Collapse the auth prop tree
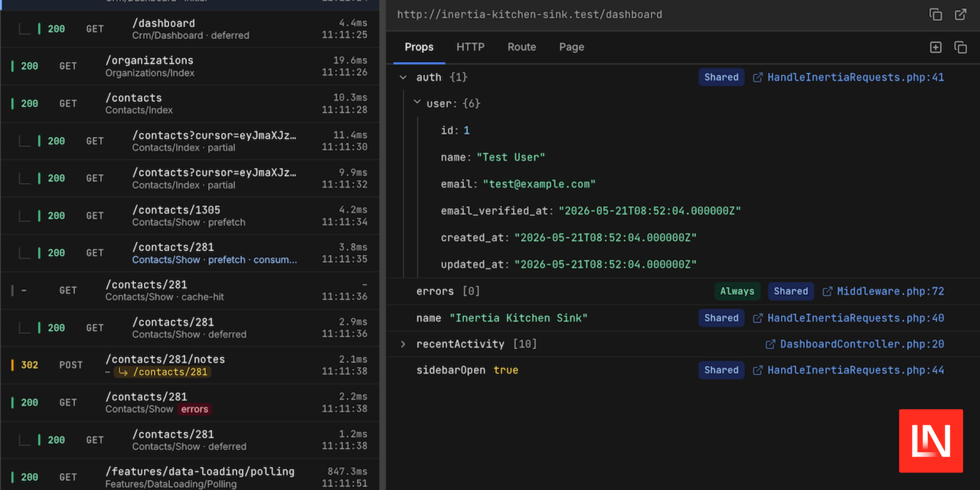980x490 pixels. click(x=403, y=78)
